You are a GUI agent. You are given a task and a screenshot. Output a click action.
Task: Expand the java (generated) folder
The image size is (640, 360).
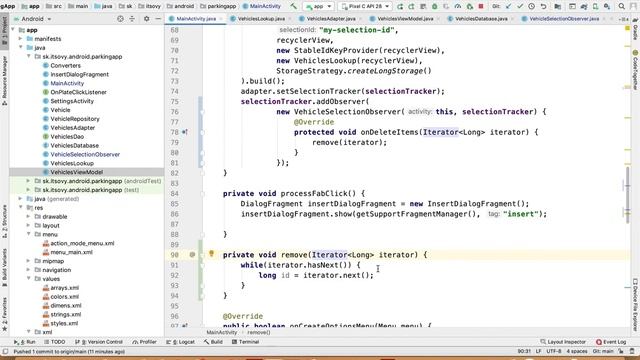coord(20,199)
